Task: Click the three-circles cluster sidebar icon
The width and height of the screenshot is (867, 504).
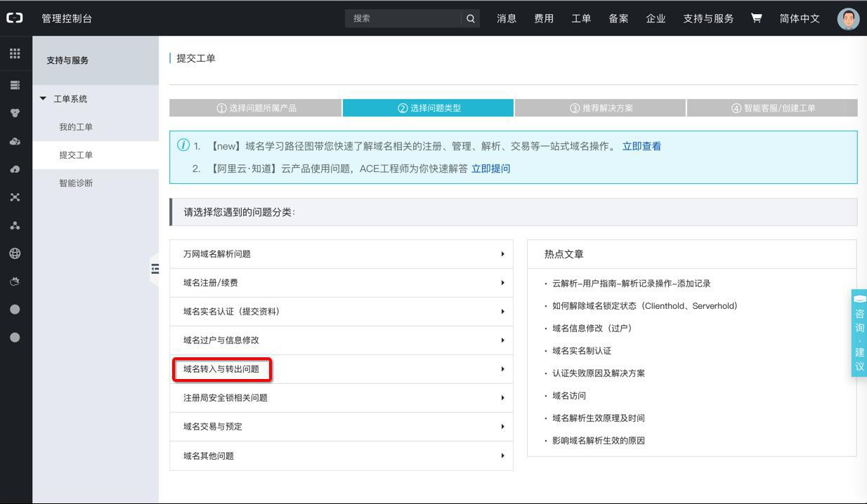Action: coord(15,113)
